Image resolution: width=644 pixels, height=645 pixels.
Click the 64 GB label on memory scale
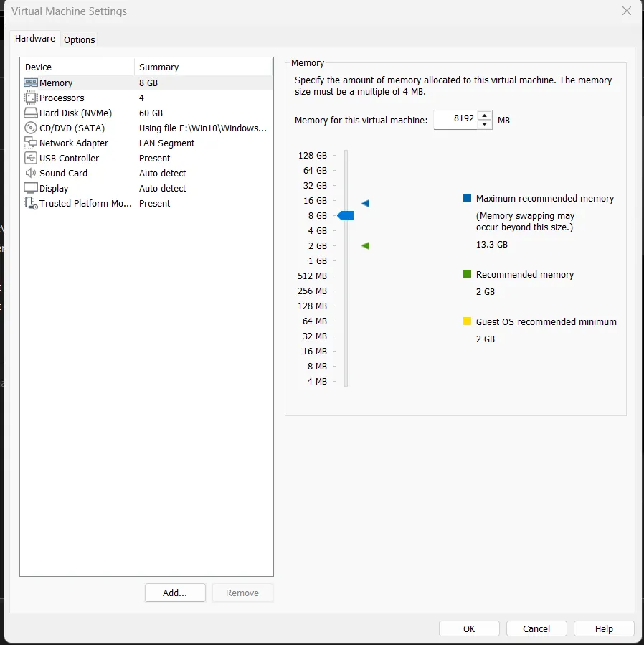coord(315,170)
